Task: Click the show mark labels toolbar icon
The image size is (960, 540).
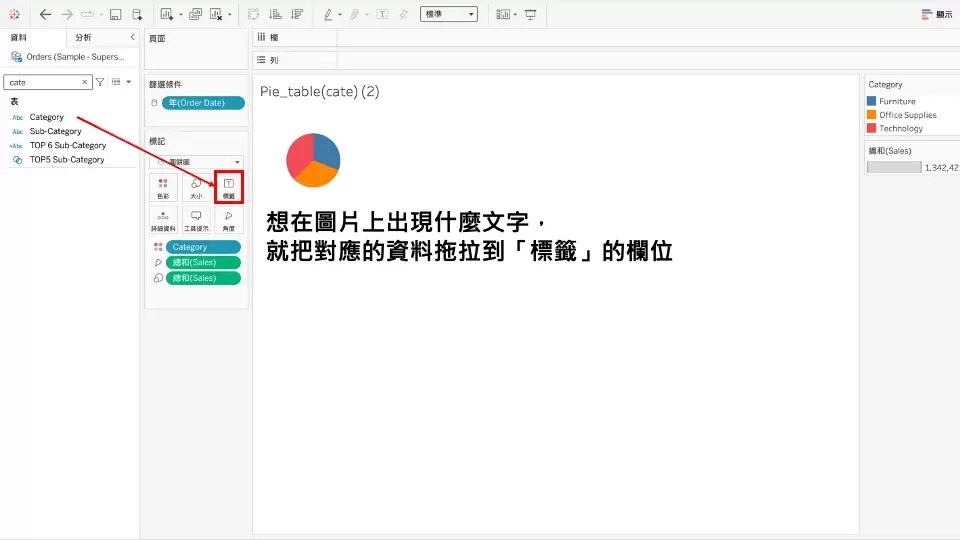Action: pos(382,14)
